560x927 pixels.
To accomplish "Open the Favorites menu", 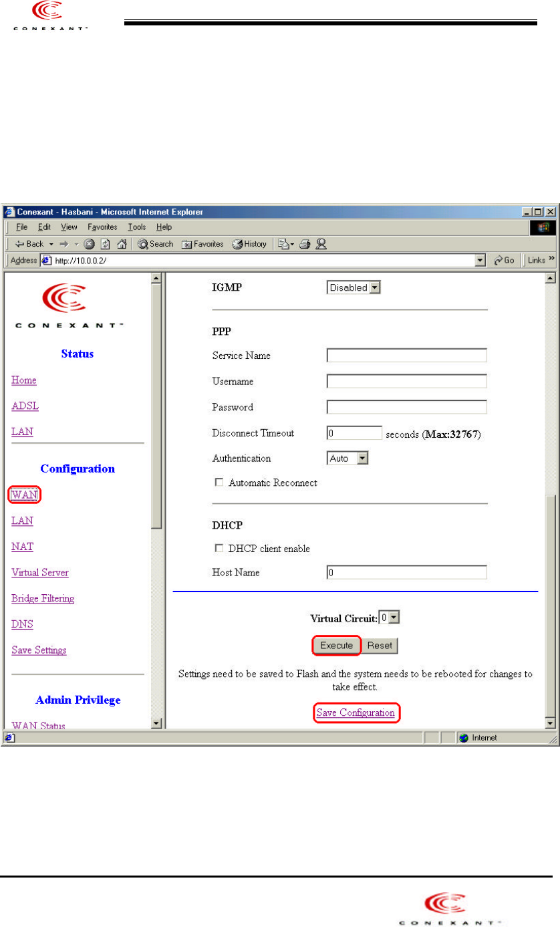I will point(102,227).
